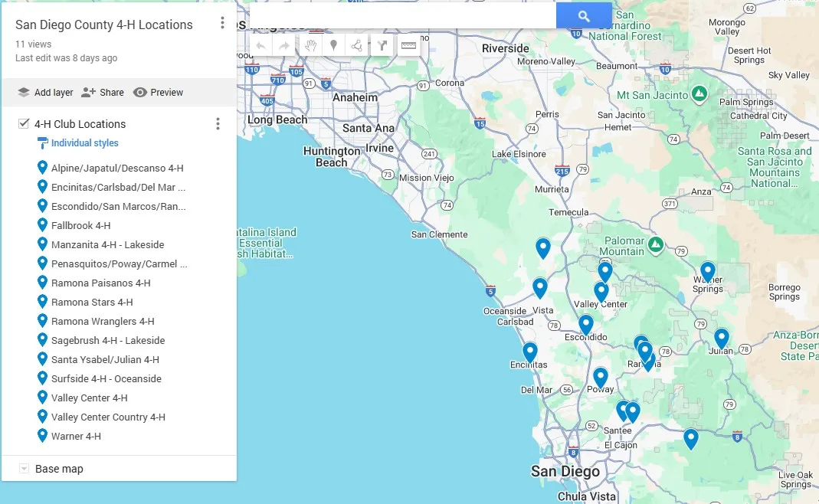Click the Share button
This screenshot has height=504, width=819.
point(102,92)
